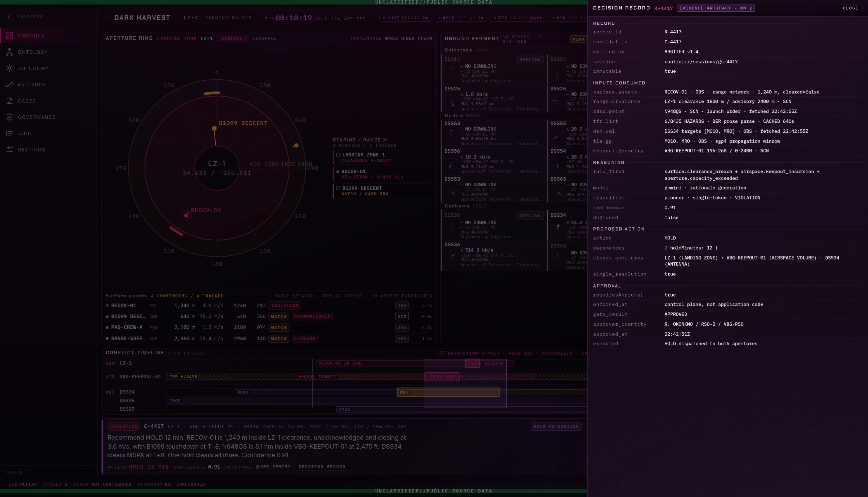Navigate to the Audit section label
The height and width of the screenshot is (497, 868).
(26, 133)
